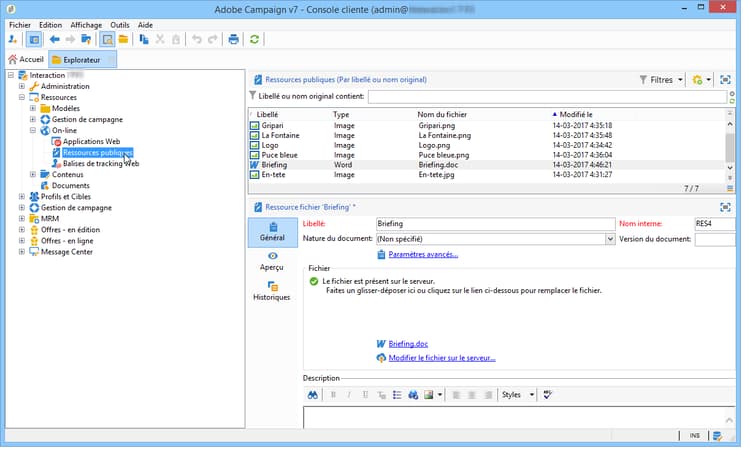Click the Briefing.doc file link
The height and width of the screenshot is (456, 750).
tap(408, 344)
